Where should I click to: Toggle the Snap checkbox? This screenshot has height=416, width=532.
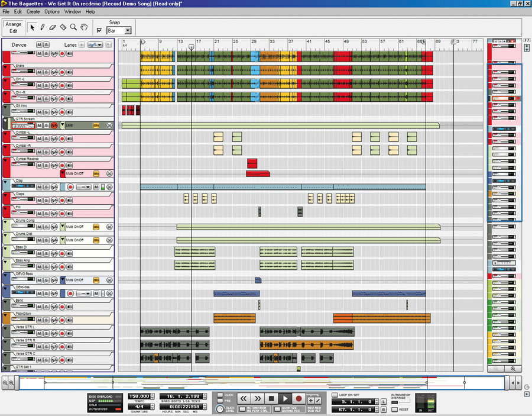tap(99, 30)
